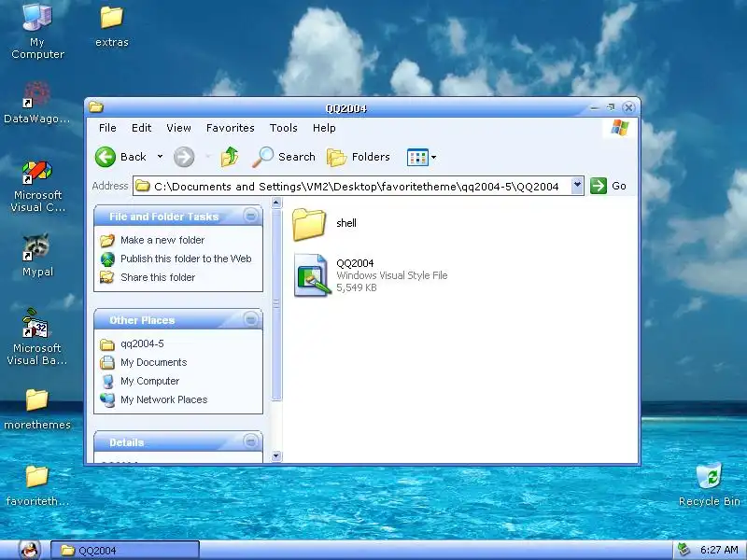The height and width of the screenshot is (560, 747).
Task: Click the green Back arrow button
Action: coord(106,157)
